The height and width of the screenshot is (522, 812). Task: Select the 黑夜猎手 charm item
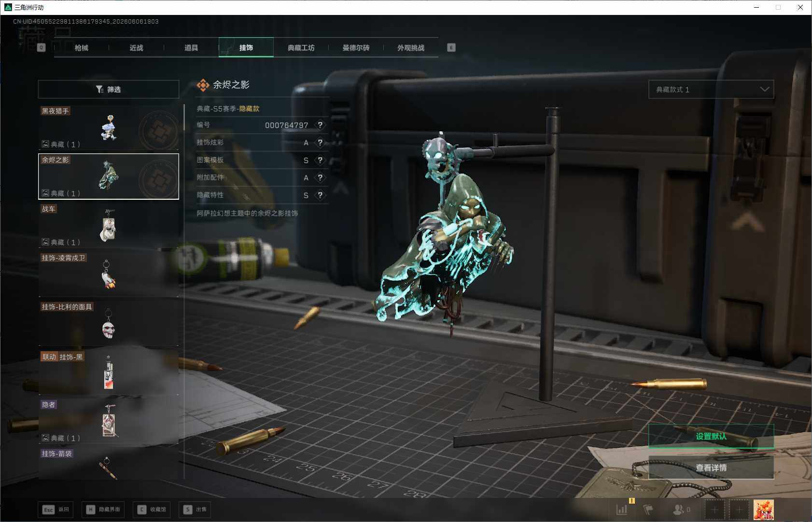click(109, 127)
